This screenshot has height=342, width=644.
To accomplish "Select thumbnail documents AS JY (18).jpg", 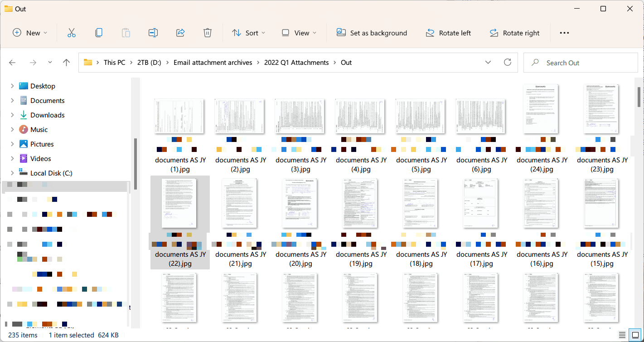I will point(421,203).
